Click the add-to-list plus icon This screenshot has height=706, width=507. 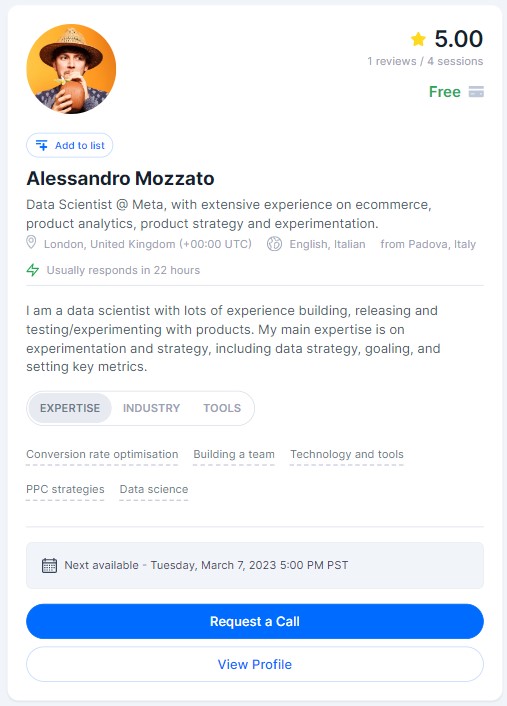pyautogui.click(x=41, y=145)
